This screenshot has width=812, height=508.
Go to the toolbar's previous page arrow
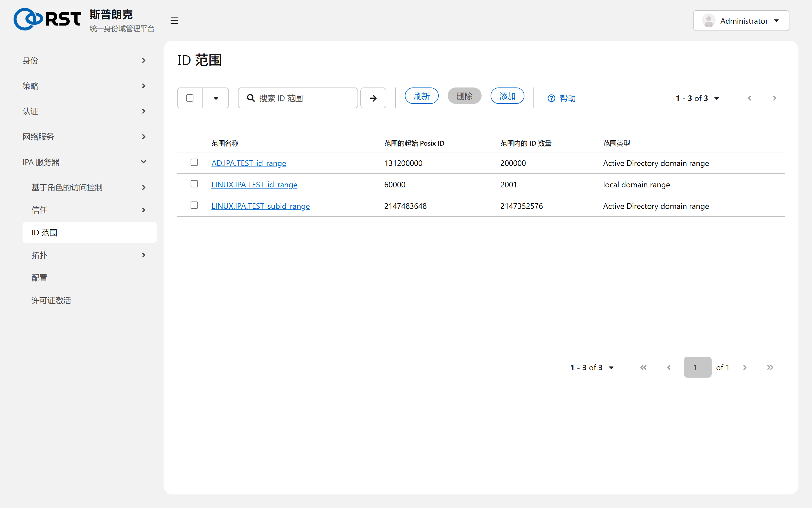pos(749,98)
